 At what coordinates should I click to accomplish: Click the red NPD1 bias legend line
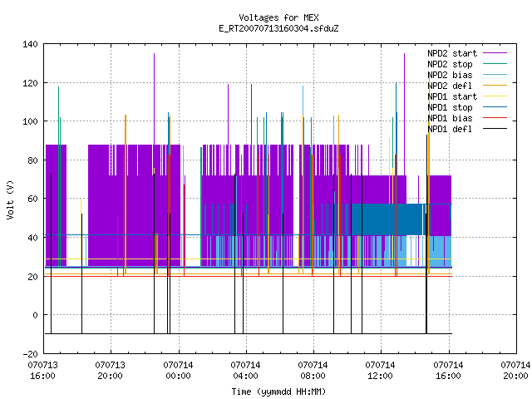click(x=495, y=118)
